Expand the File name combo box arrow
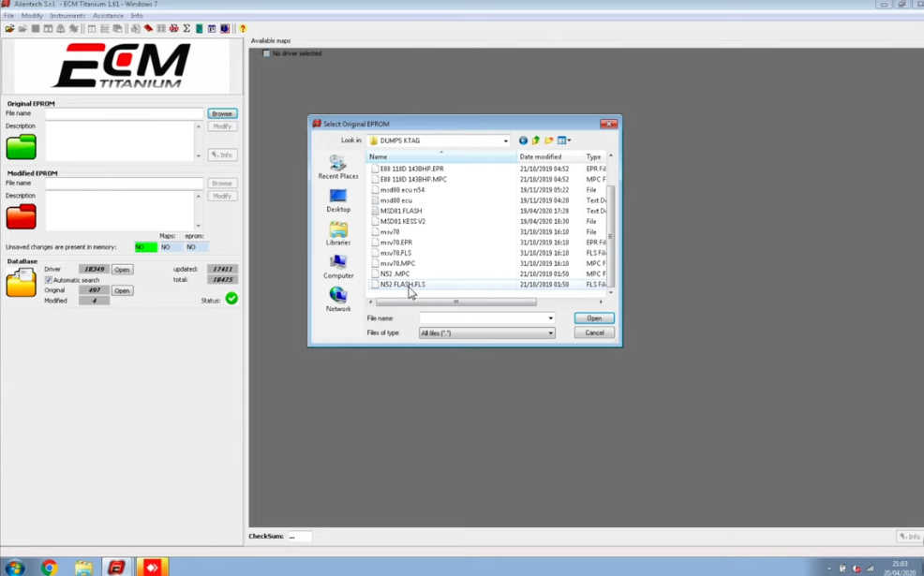The height and width of the screenshot is (576, 924). pos(550,318)
